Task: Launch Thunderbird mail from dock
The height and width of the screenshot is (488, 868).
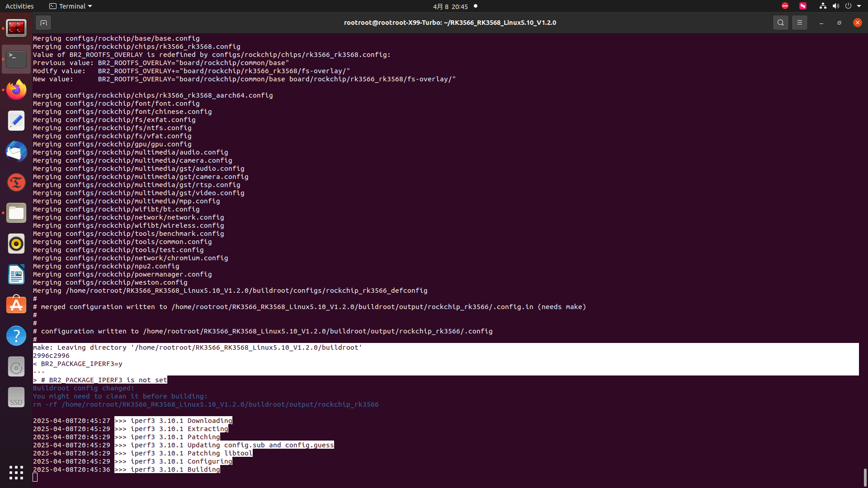Action: [x=16, y=151]
